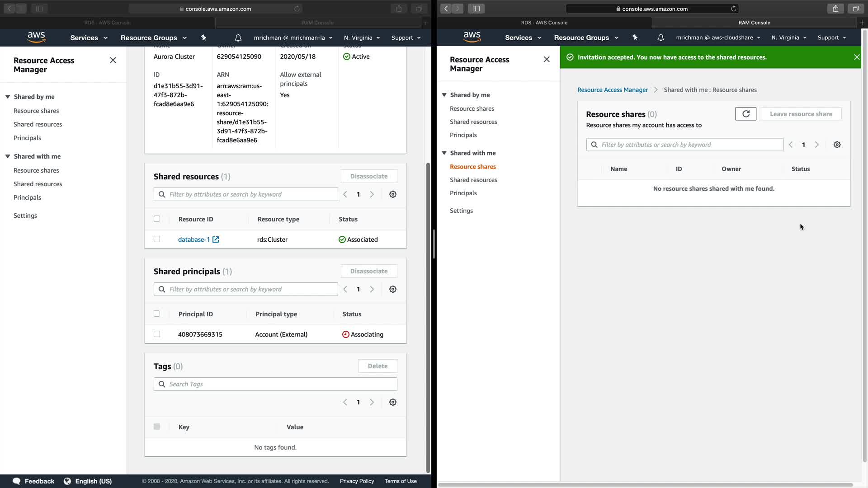Open the N. Virginia region dropdown, left console

362,38
